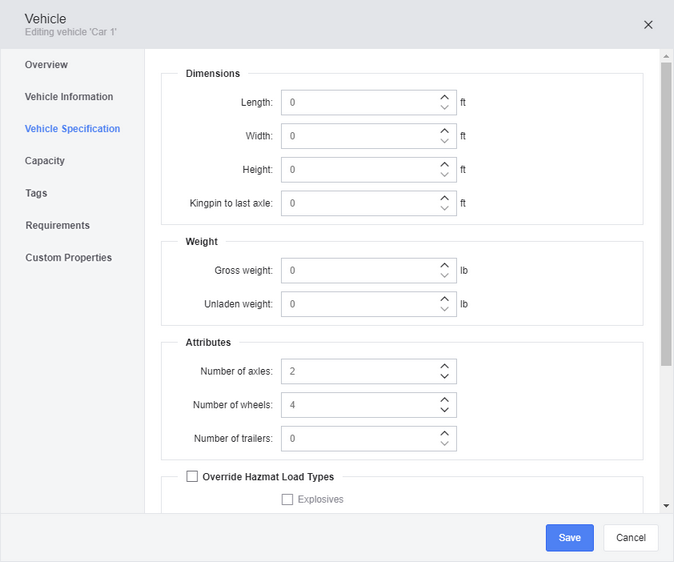Increase Unladen weight with up arrow
This screenshot has height=562, width=674.
tap(444, 299)
